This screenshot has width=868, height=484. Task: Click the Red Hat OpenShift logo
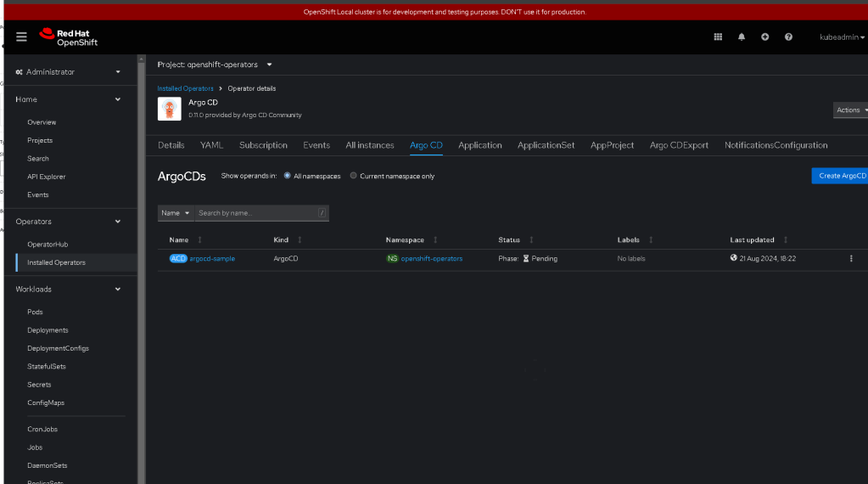[x=69, y=37]
